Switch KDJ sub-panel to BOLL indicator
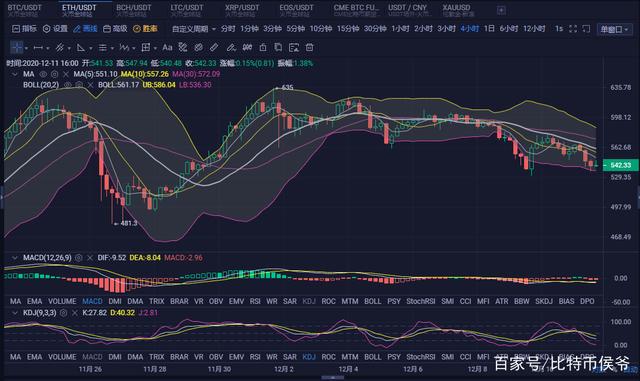This screenshot has height=381, width=640. pyautogui.click(x=372, y=357)
